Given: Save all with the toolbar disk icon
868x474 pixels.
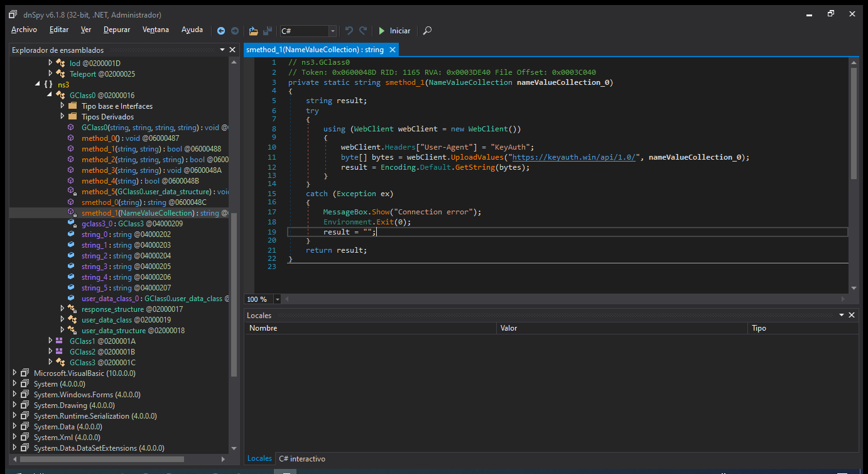Looking at the screenshot, I should click(x=268, y=31).
